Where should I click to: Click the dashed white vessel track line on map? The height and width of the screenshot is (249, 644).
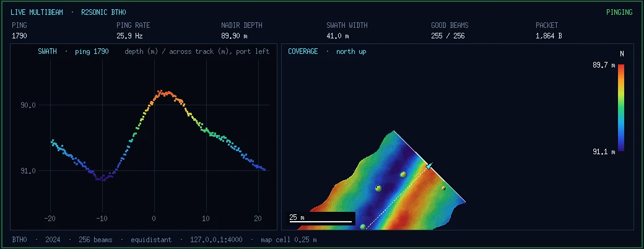pos(397,197)
